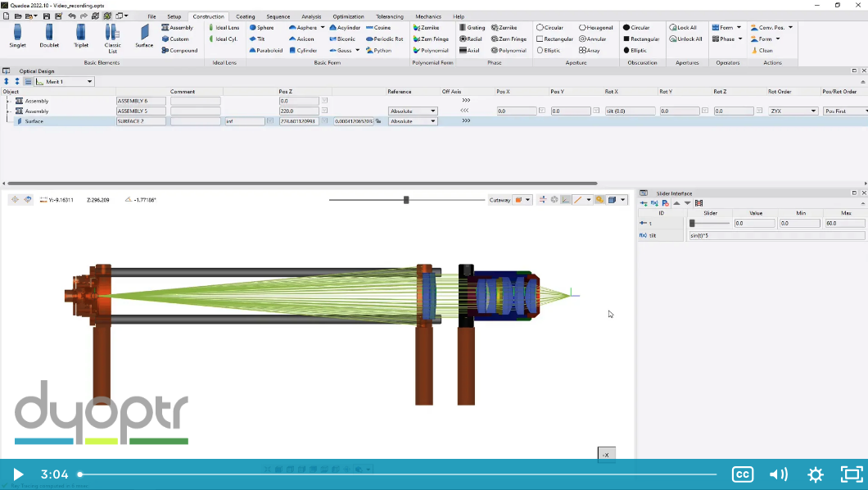Click the t parameter slider track
868x490 pixels.
pyautogui.click(x=709, y=223)
